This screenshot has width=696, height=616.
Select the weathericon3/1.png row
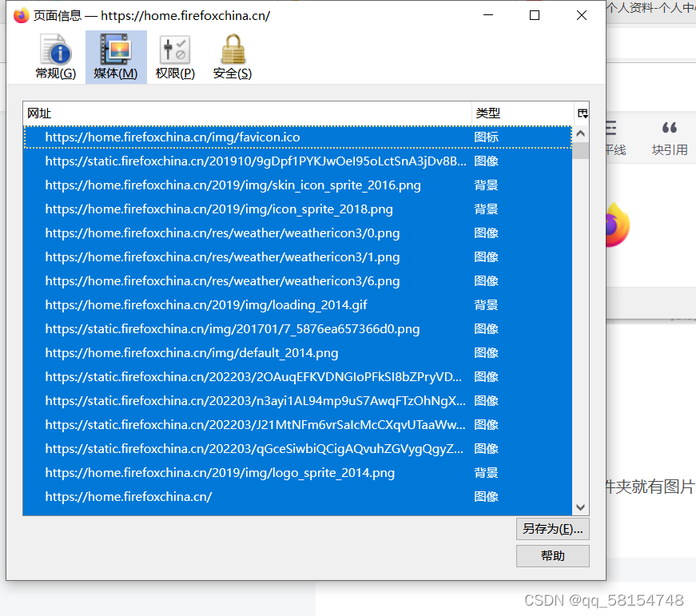pos(297,257)
